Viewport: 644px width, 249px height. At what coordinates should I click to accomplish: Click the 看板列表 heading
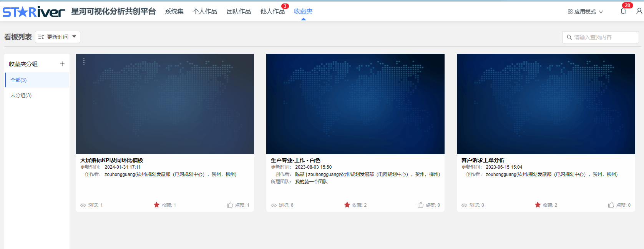(x=18, y=37)
